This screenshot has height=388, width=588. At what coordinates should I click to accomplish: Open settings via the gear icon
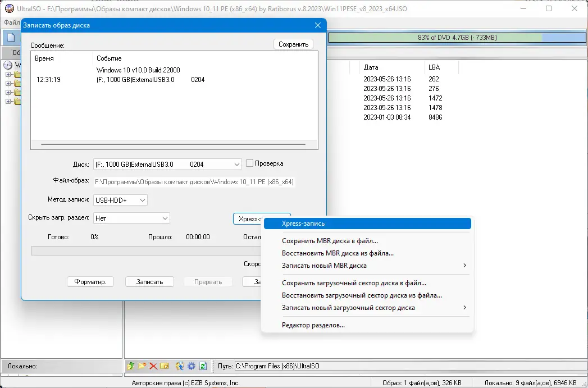(x=191, y=366)
